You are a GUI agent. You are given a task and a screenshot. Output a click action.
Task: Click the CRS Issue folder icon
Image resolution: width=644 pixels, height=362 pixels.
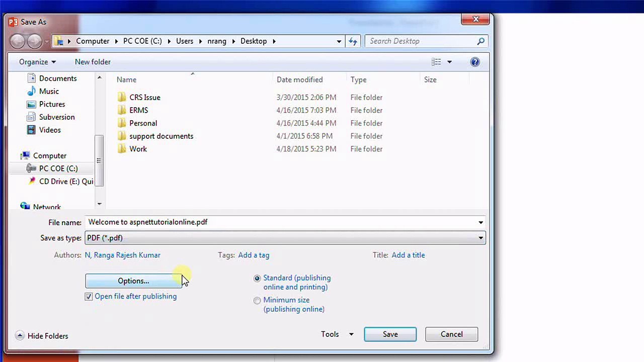click(x=122, y=97)
